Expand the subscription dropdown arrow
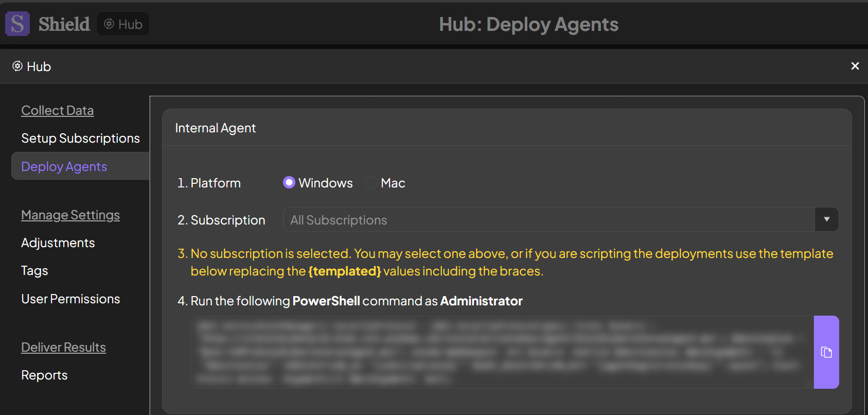The height and width of the screenshot is (415, 868). coord(827,220)
